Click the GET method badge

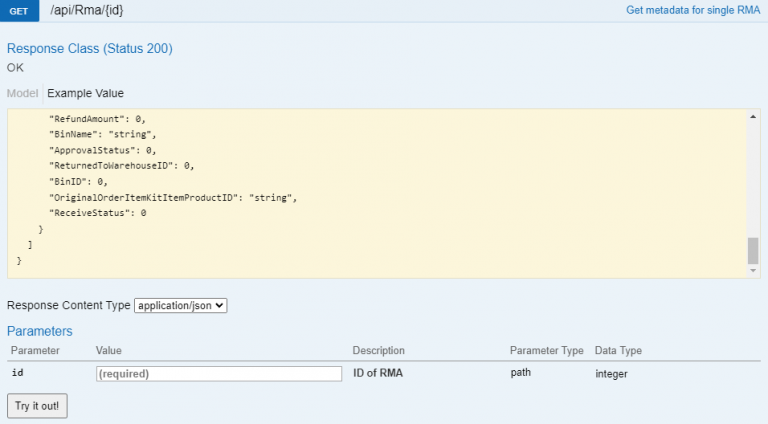click(x=19, y=11)
